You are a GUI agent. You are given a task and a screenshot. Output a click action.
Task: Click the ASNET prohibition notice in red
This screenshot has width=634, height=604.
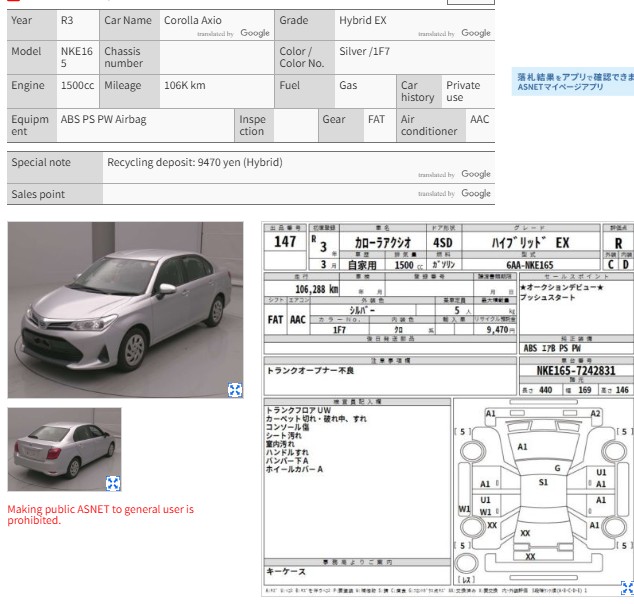100,515
